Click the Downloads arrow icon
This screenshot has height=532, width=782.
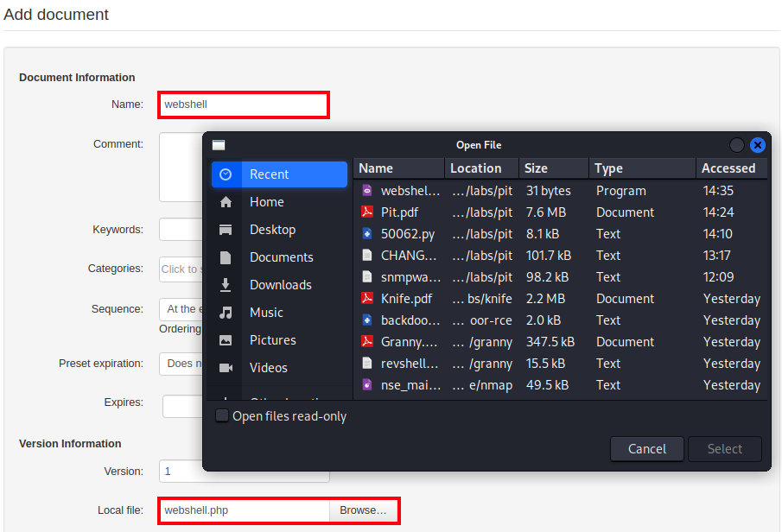tap(226, 285)
